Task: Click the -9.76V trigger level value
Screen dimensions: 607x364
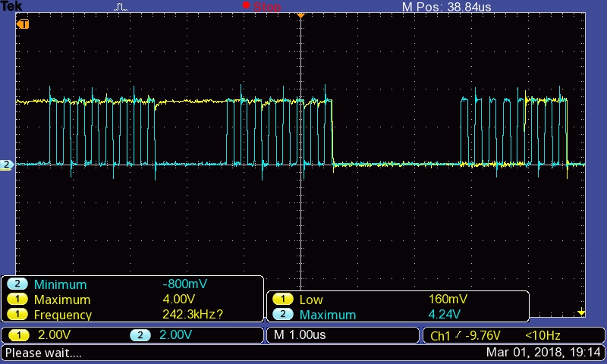Action: (x=483, y=335)
